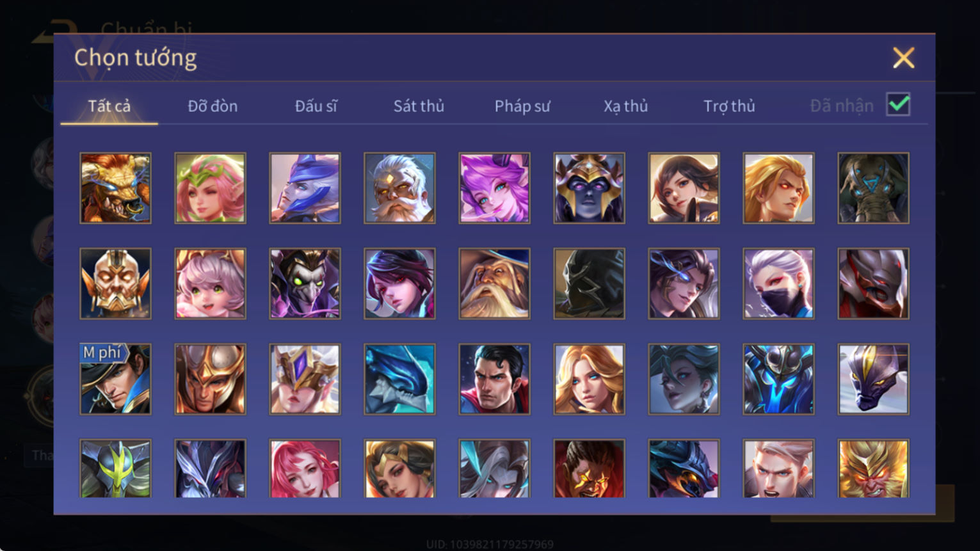Filter by Pháp sư tab
This screenshot has width=980, height=551.
point(522,106)
